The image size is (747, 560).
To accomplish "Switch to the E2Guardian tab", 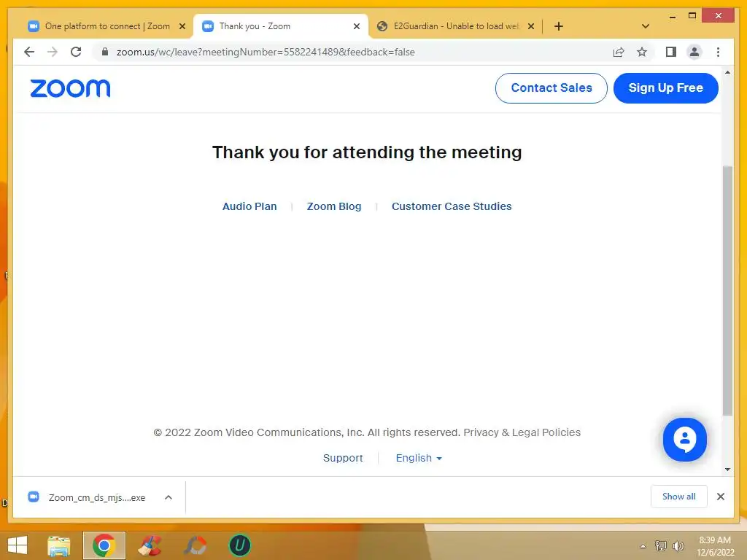I will (455, 26).
